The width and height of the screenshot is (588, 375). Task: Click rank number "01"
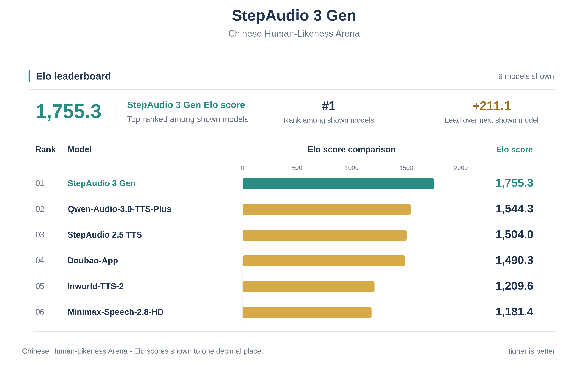(x=40, y=183)
